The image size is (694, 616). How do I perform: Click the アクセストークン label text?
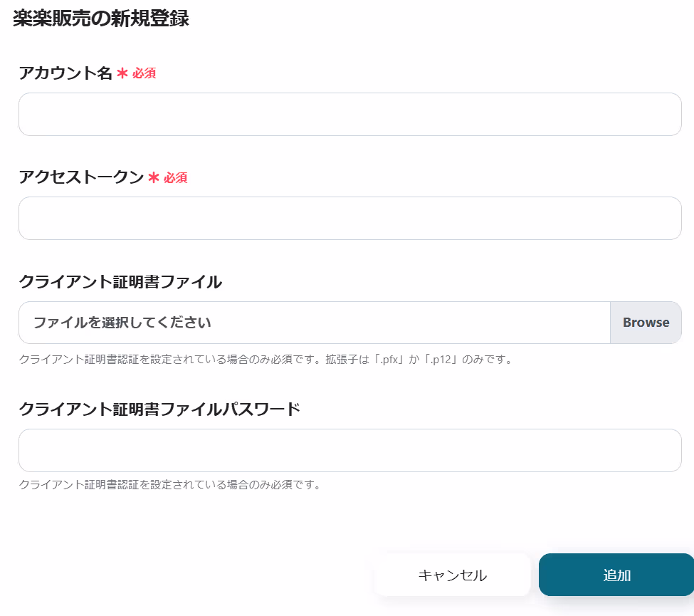tap(81, 177)
